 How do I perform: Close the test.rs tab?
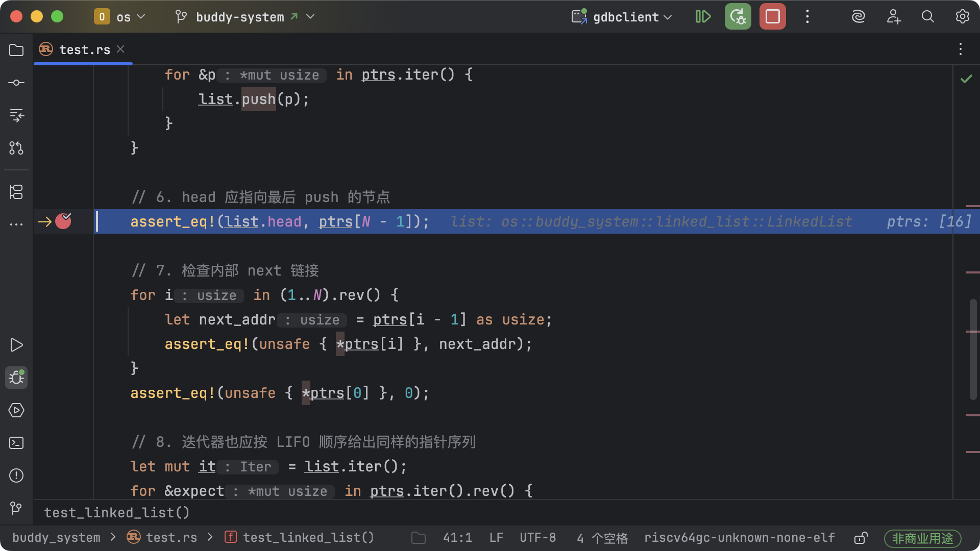[120, 49]
